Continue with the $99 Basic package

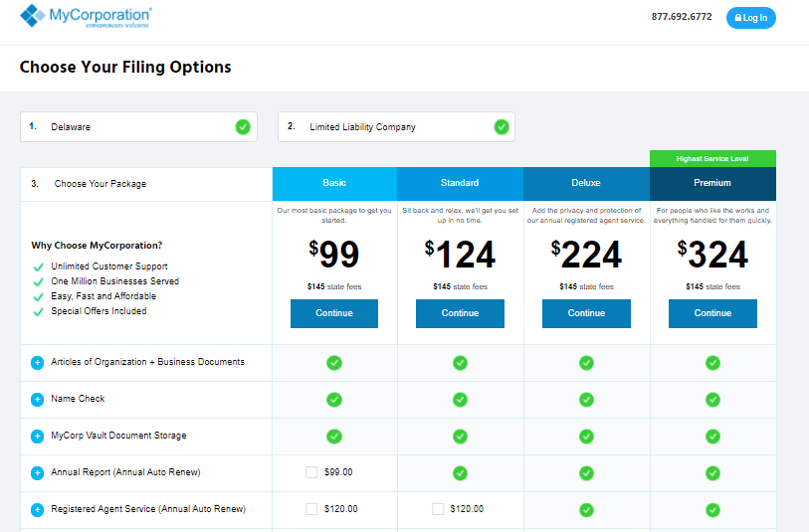[334, 313]
